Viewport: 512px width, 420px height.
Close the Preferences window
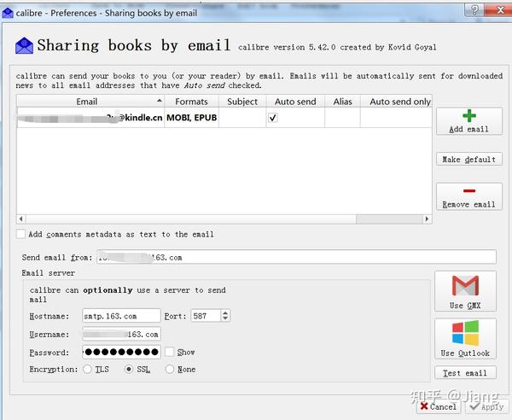[x=499, y=10]
